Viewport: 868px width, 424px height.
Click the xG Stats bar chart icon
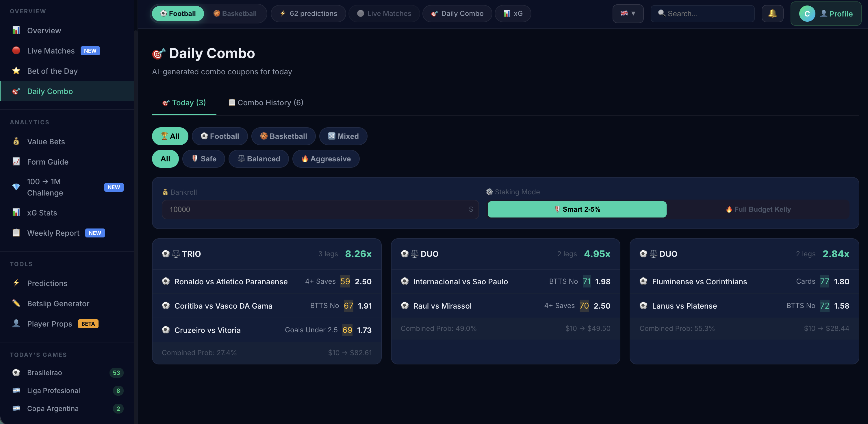[x=16, y=213]
